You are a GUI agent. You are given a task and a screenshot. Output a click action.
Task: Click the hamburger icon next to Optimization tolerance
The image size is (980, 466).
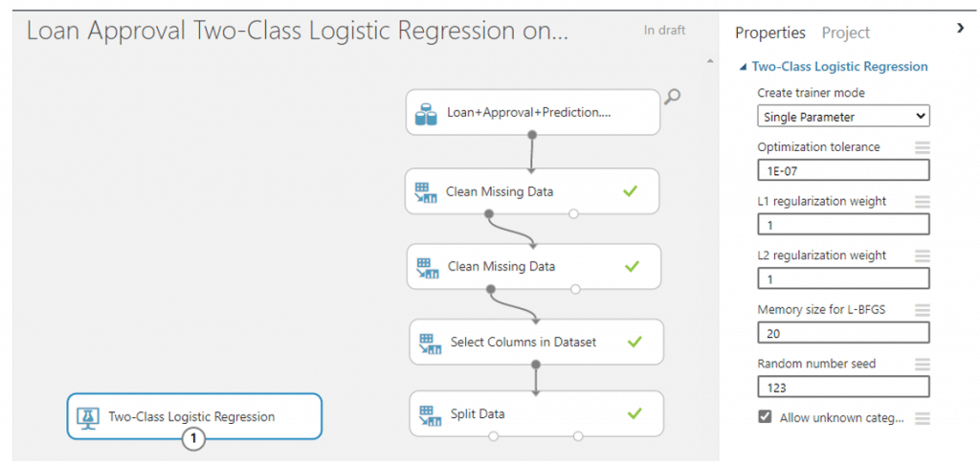923,147
